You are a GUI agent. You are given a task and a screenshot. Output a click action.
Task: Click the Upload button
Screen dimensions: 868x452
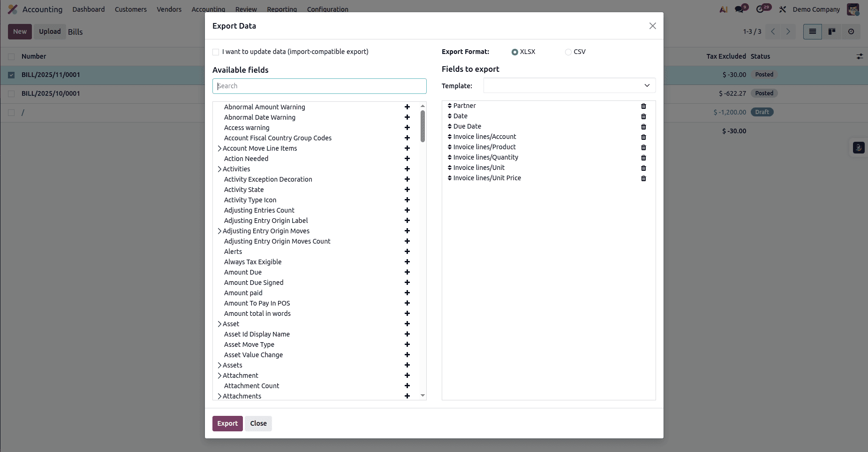(x=50, y=31)
